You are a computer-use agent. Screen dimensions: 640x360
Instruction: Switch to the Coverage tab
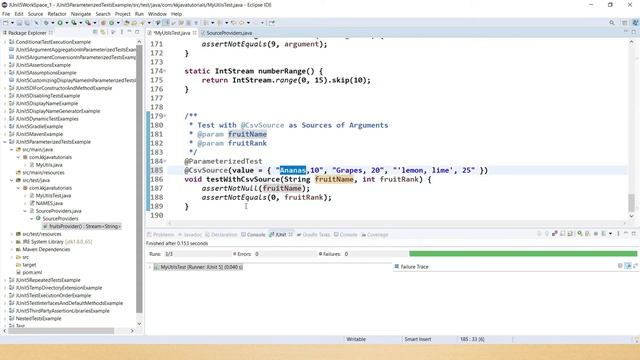[375, 234]
